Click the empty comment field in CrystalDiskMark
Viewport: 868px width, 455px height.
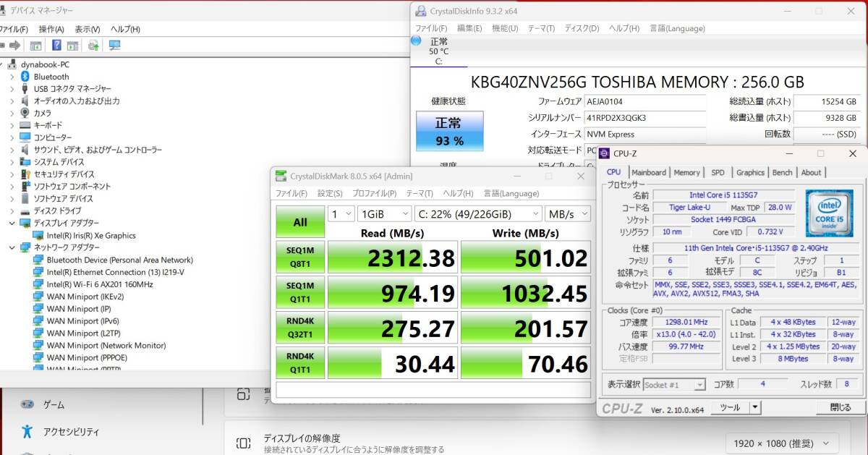(433, 390)
